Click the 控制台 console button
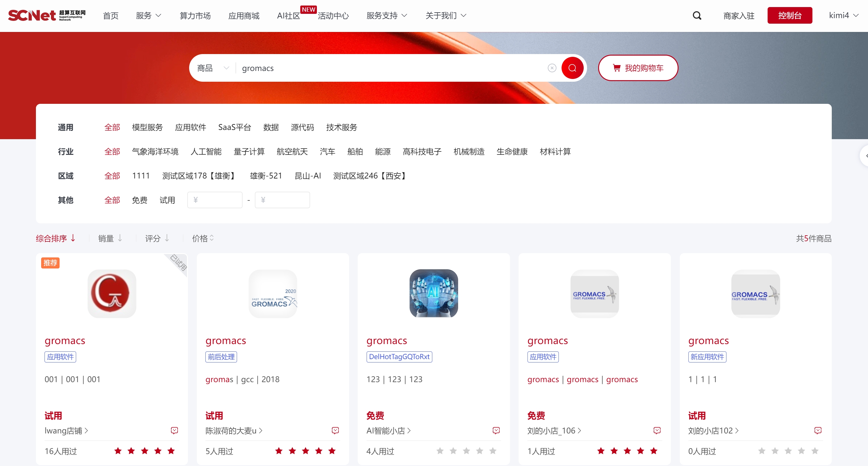The image size is (868, 466). 789,15
